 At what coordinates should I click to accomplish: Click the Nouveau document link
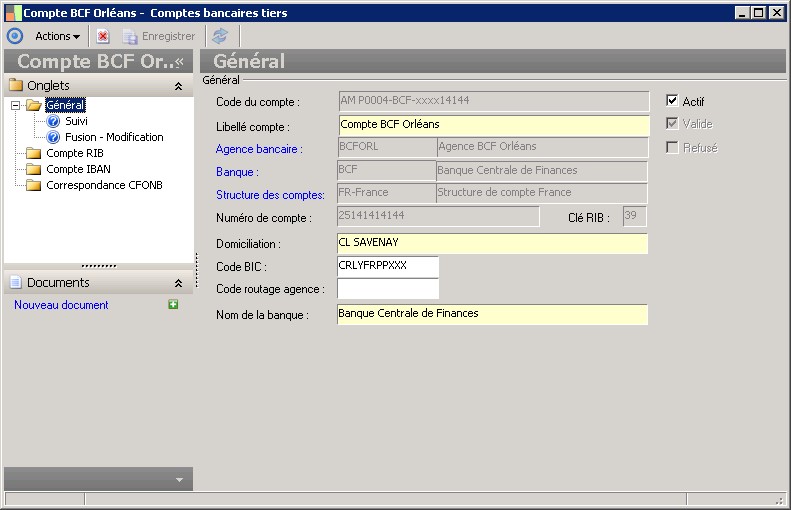(x=61, y=305)
